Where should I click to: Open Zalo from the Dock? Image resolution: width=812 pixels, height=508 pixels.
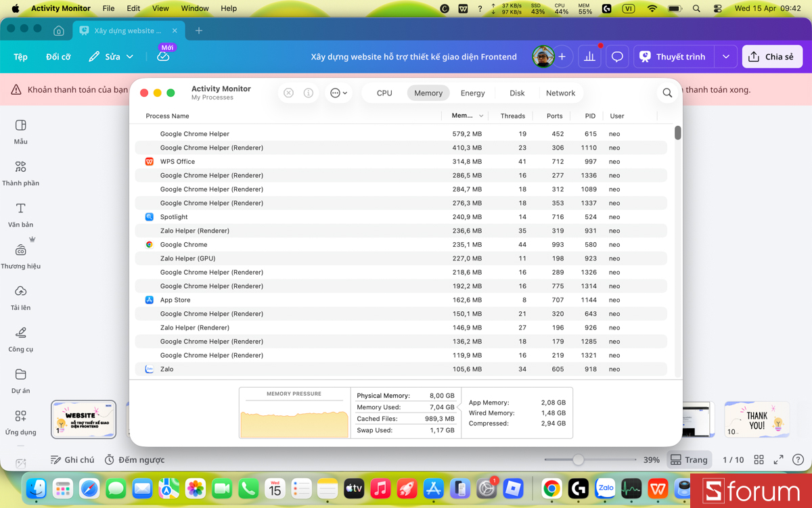tap(605, 488)
